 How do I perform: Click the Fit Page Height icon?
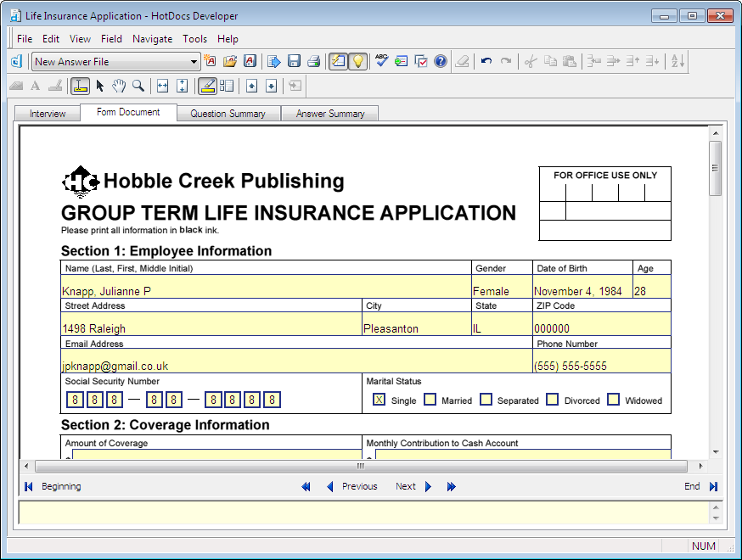[x=182, y=86]
